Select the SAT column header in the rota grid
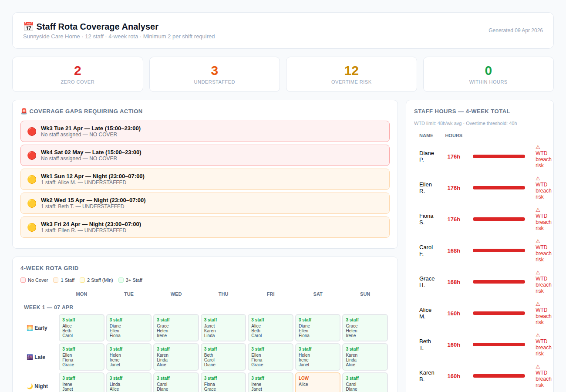 (x=318, y=294)
